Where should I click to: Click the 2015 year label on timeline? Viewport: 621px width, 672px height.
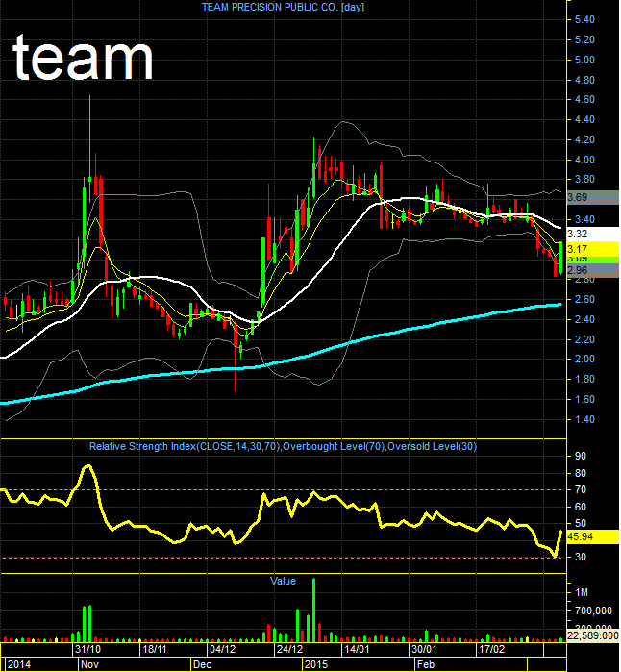316,664
